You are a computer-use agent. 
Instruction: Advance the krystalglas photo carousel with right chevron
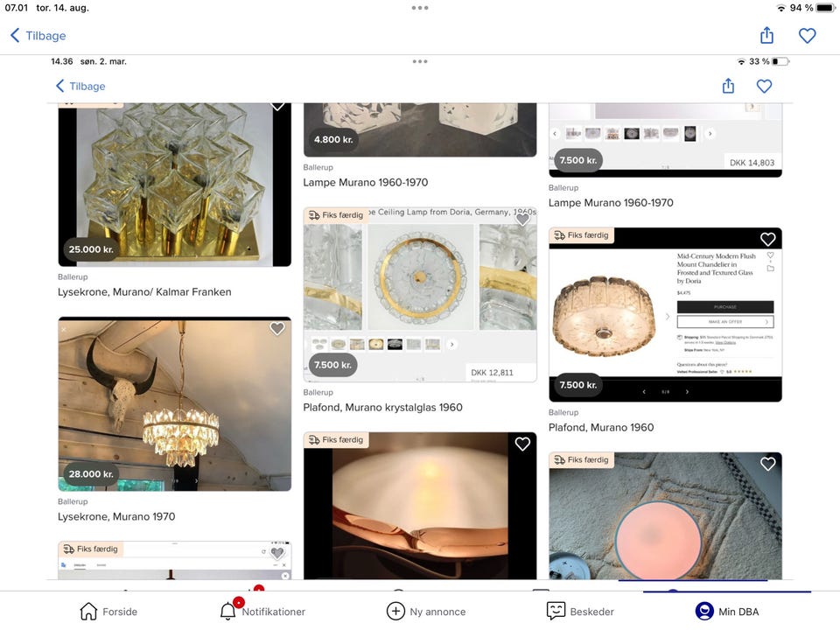[452, 344]
